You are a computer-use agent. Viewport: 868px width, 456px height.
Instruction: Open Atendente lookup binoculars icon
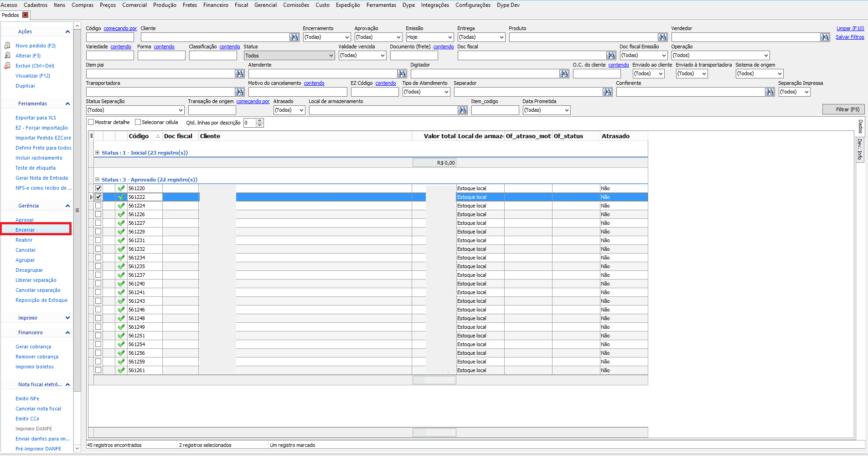coord(402,73)
